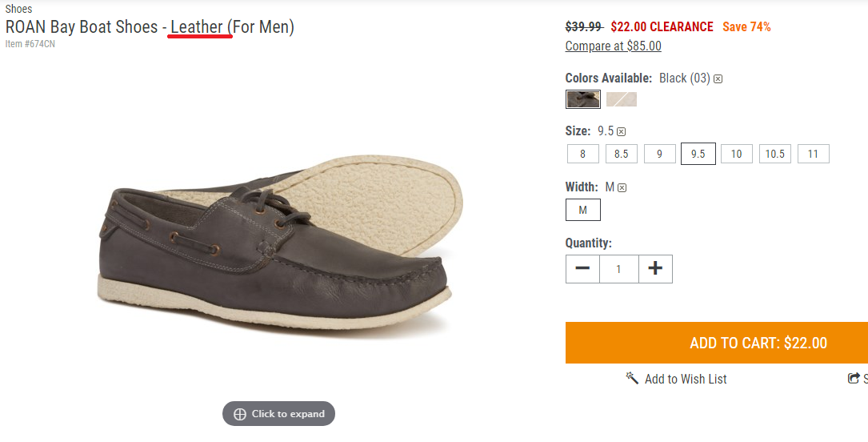
Task: Clear the Black (03) color selection
Action: point(718,79)
